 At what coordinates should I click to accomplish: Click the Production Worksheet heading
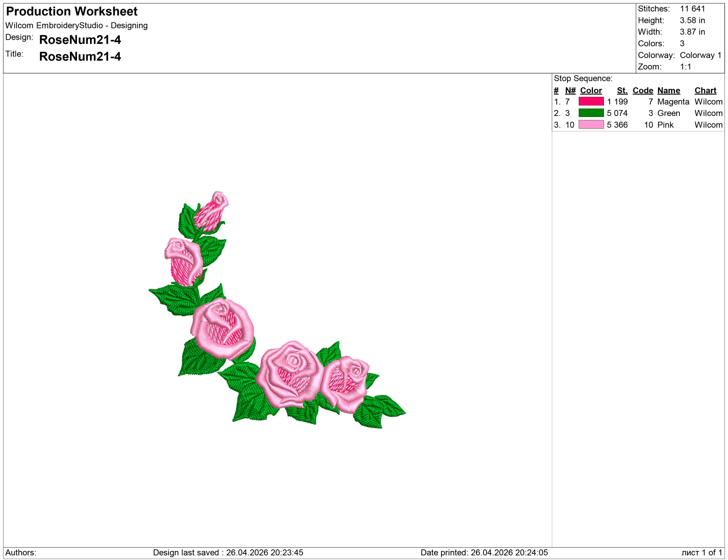(x=72, y=11)
